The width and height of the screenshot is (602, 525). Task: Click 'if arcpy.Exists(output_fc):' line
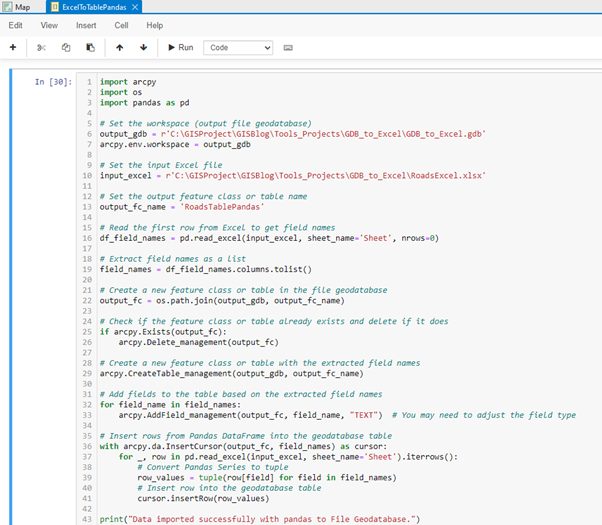point(163,331)
